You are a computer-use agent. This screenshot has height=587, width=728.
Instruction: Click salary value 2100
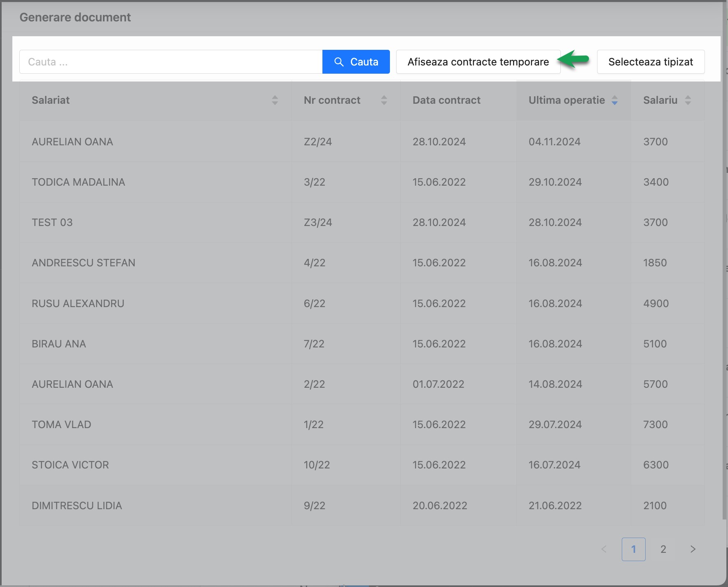[655, 505]
